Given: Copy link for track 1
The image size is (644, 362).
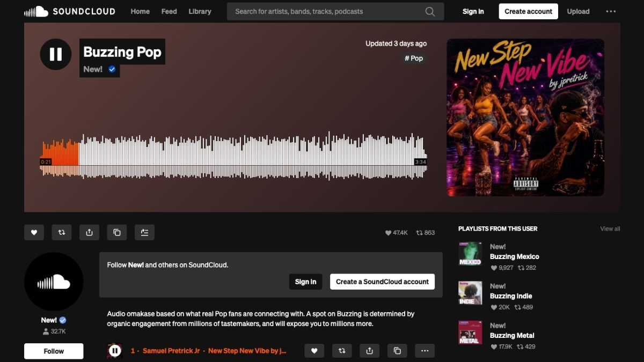Looking at the screenshot, I should 397,351.
